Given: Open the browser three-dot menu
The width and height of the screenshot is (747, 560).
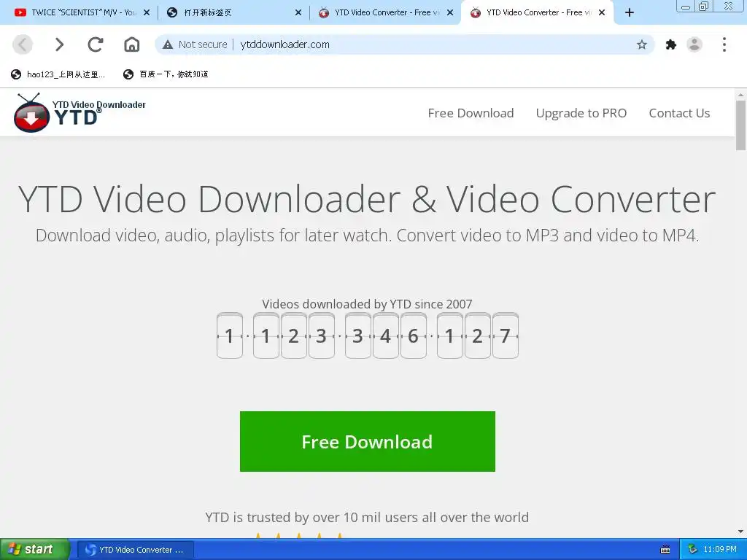Looking at the screenshot, I should pos(724,44).
